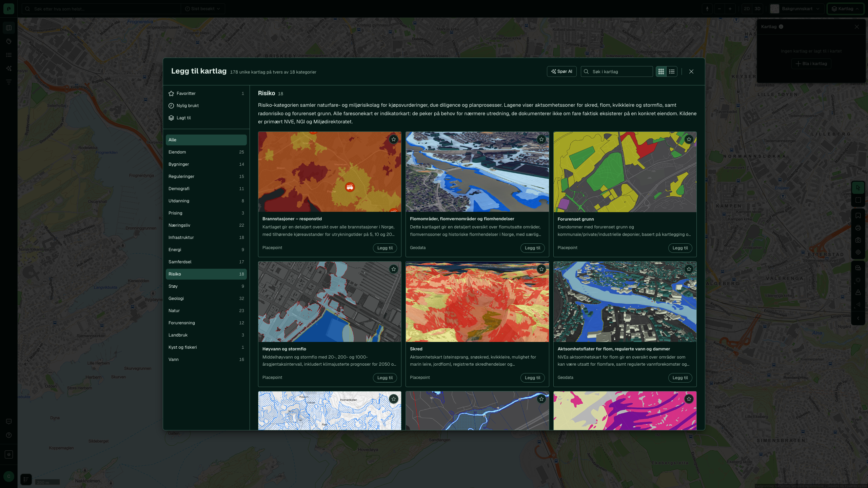Star the Forurenset grunn layer card
This screenshot has height=488, width=868.
point(689,139)
